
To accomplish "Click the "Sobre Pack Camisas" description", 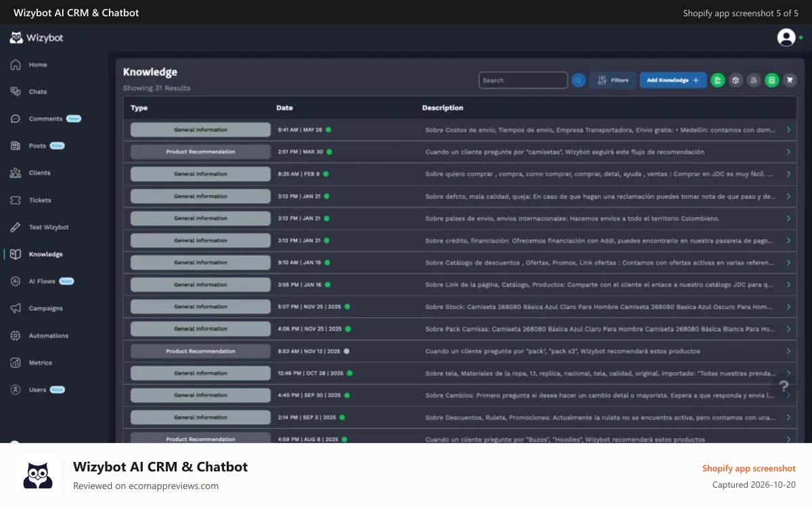I will coord(600,329).
